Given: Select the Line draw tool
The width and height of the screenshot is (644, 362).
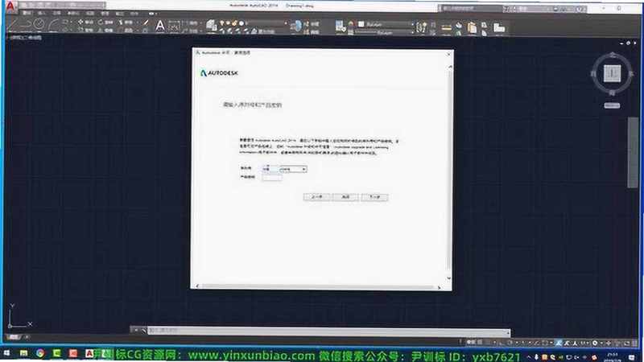Looking at the screenshot, I should (x=12, y=24).
